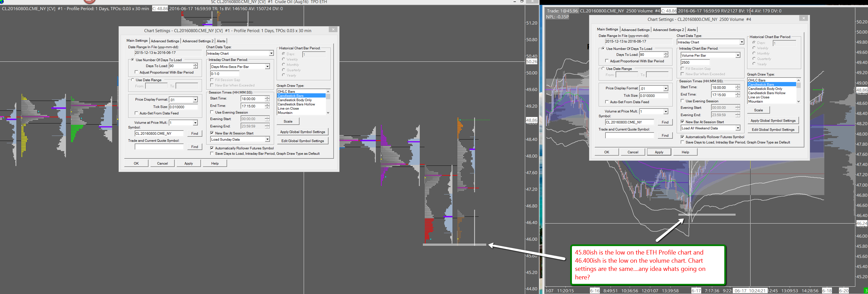
Task: Click the 2500 volume value input field
Action: (x=695, y=62)
